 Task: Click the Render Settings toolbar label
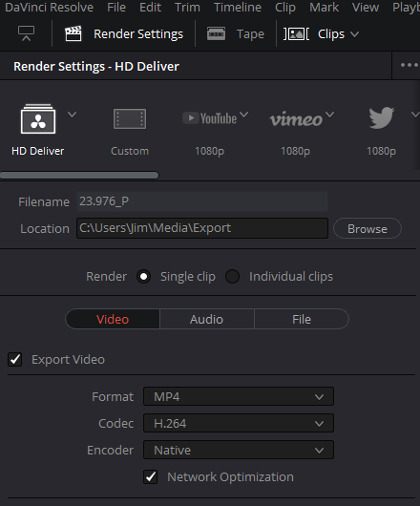(x=138, y=34)
